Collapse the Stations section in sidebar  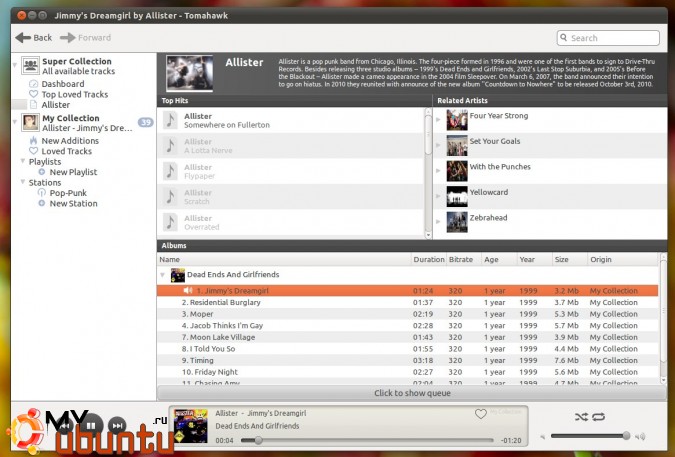pyautogui.click(x=23, y=183)
